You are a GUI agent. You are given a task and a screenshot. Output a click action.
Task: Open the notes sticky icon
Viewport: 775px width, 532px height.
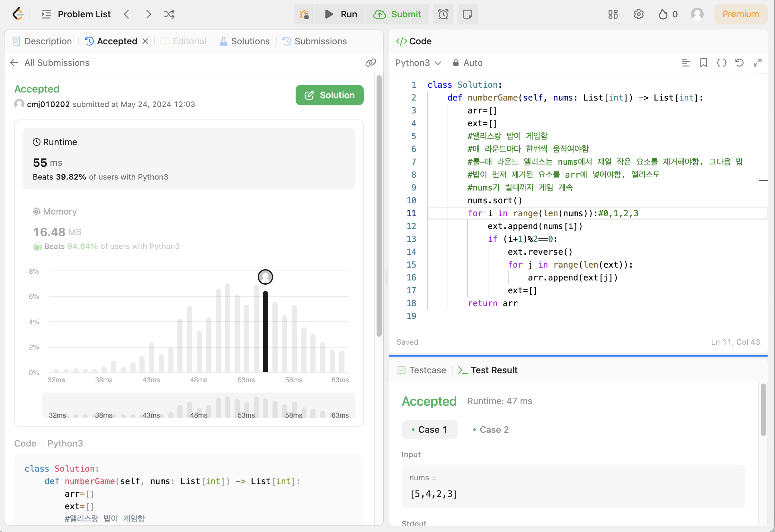[468, 14]
